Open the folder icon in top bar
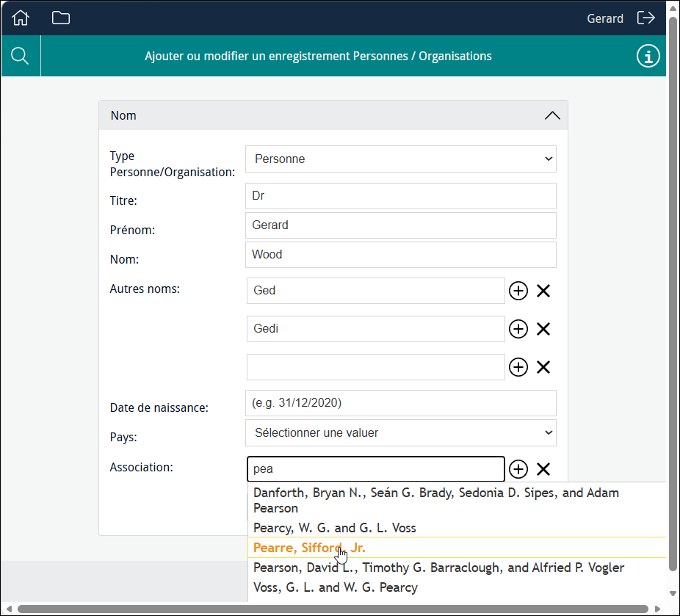This screenshot has height=616, width=680. (x=61, y=18)
